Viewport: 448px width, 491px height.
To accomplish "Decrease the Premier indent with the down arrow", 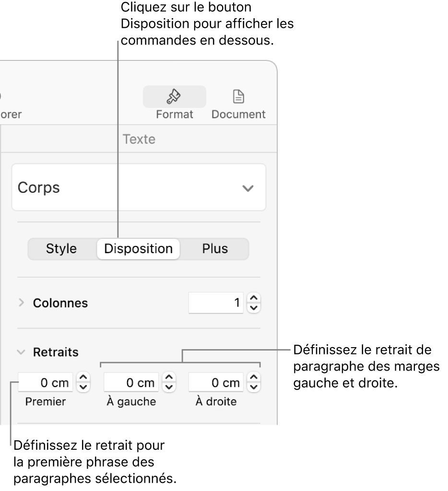I will (x=83, y=387).
